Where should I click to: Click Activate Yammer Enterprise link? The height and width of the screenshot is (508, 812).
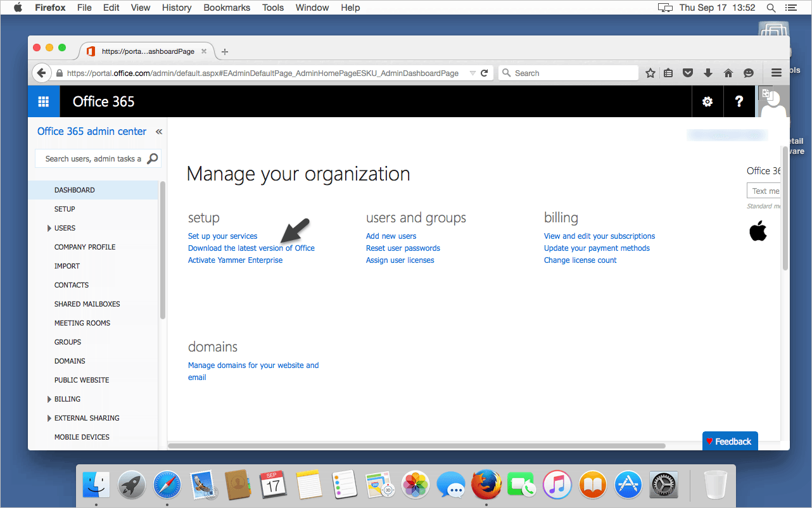coord(236,260)
